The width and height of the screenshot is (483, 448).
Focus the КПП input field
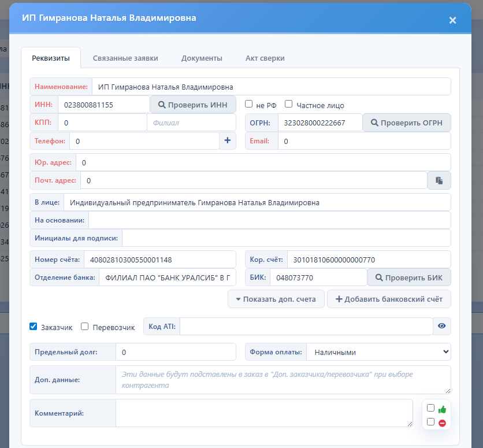point(102,123)
